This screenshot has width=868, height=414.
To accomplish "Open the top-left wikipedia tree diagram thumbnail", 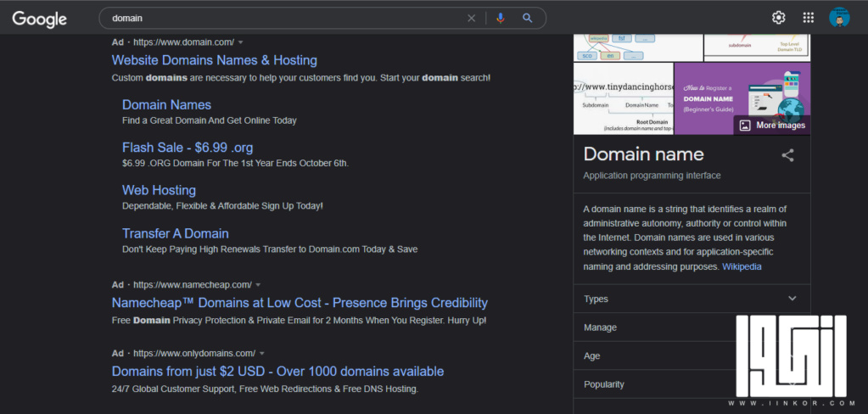I will tap(638, 48).
